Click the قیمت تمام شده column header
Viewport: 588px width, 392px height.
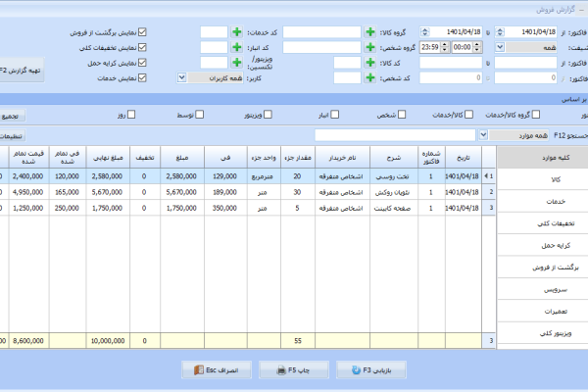28,158
